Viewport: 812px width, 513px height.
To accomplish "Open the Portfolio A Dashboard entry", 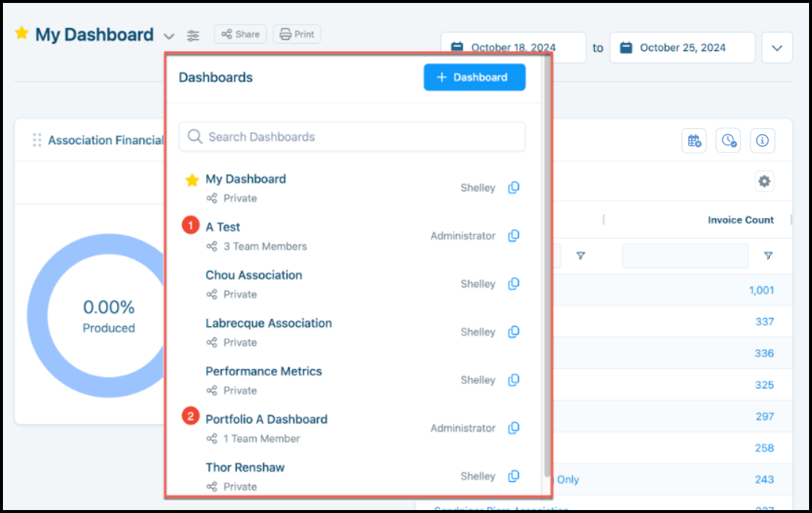I will (x=266, y=419).
